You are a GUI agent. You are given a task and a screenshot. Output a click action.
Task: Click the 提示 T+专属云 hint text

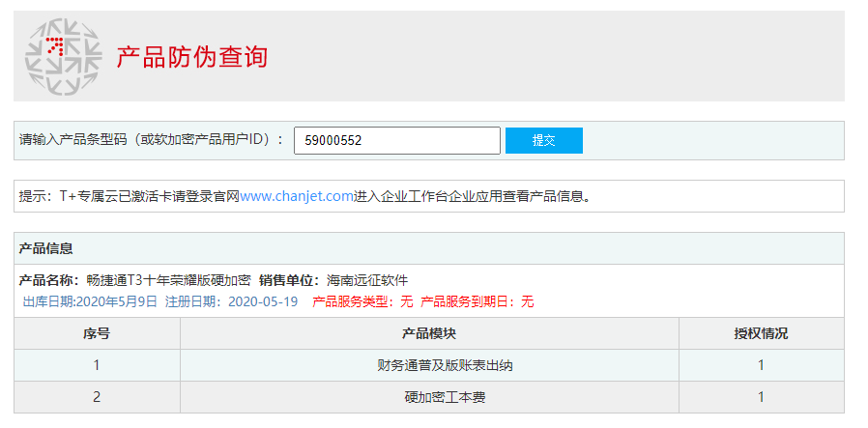pos(304,196)
